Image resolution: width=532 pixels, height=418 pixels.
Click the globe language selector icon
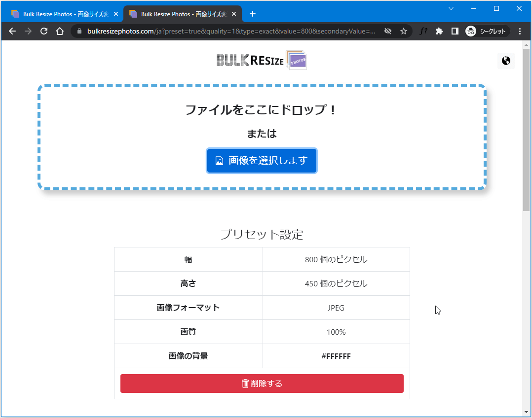click(505, 61)
